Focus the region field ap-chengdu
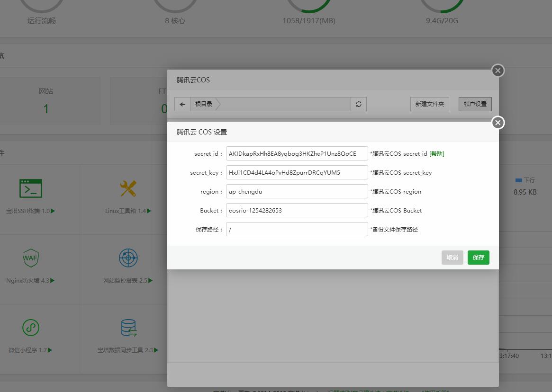The height and width of the screenshot is (392, 552). click(297, 191)
